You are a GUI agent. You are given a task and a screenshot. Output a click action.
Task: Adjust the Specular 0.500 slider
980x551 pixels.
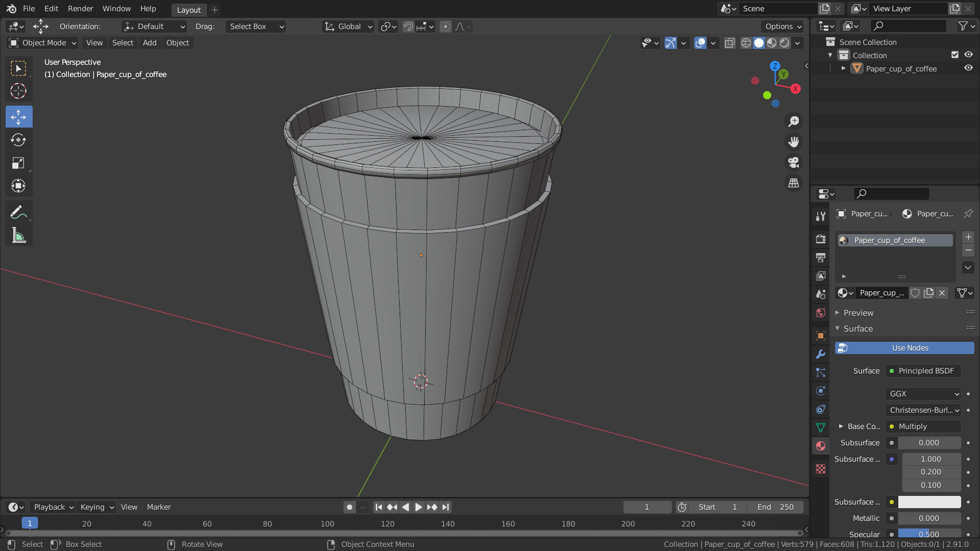pyautogui.click(x=929, y=534)
